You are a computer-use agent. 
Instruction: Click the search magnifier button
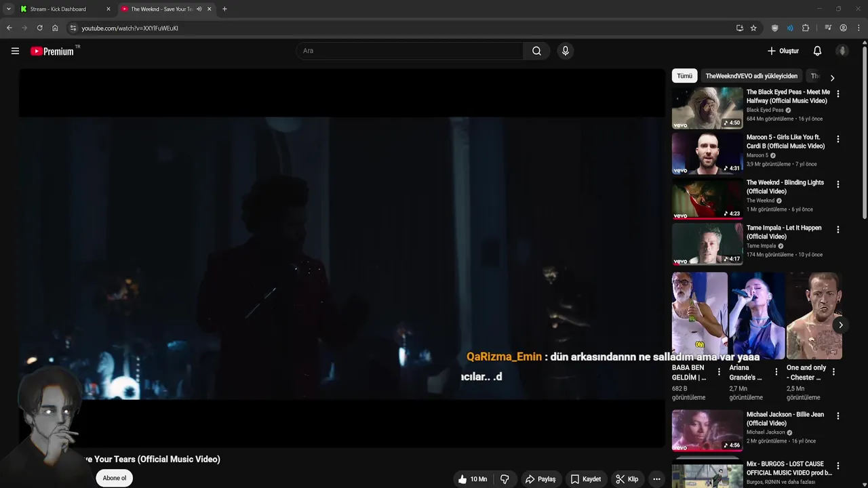click(536, 51)
